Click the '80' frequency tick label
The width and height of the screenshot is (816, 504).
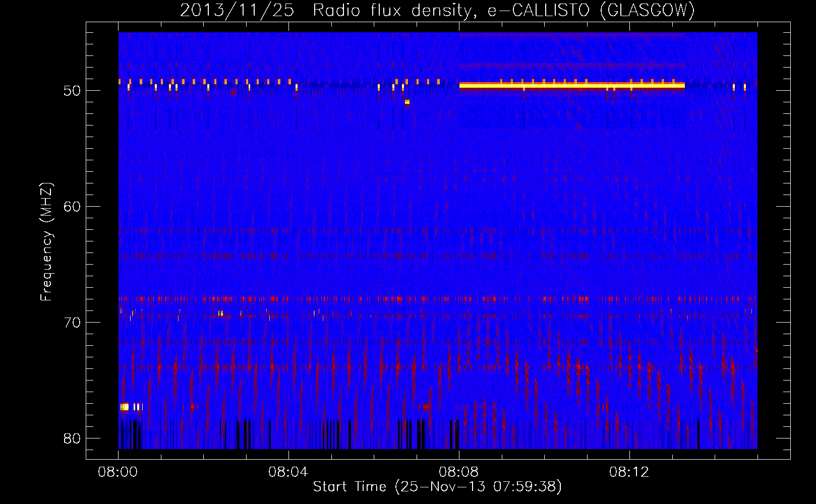[x=72, y=438]
